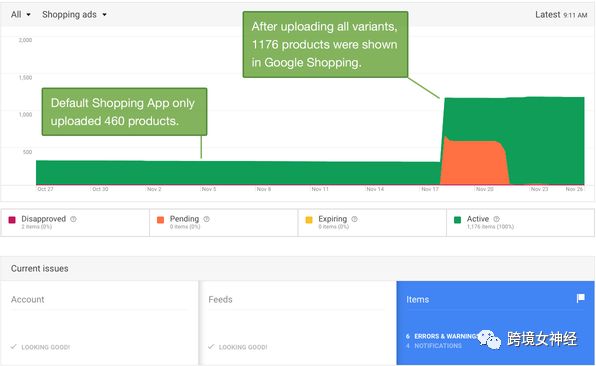The image size is (596, 366).
Task: Select the red Disapproved color swatch
Action: tap(12, 220)
